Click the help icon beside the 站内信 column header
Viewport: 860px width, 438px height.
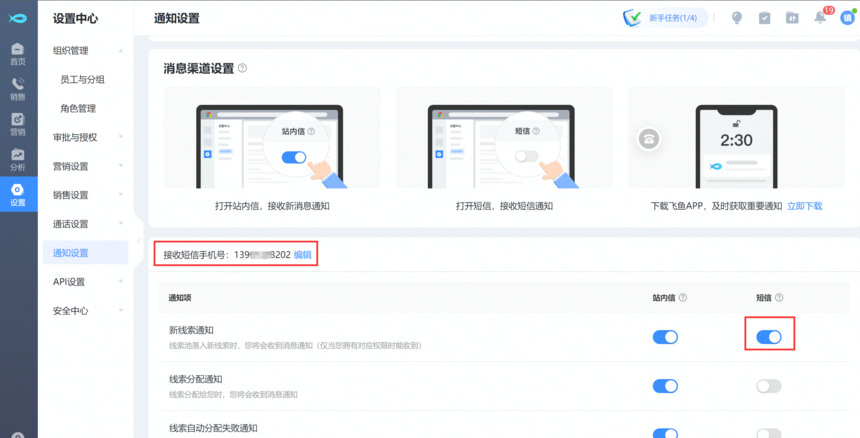pos(683,298)
